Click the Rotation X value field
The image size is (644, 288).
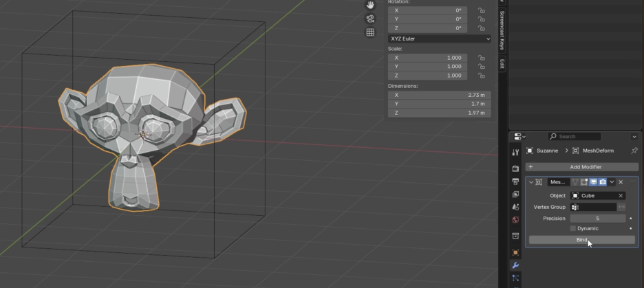427,10
